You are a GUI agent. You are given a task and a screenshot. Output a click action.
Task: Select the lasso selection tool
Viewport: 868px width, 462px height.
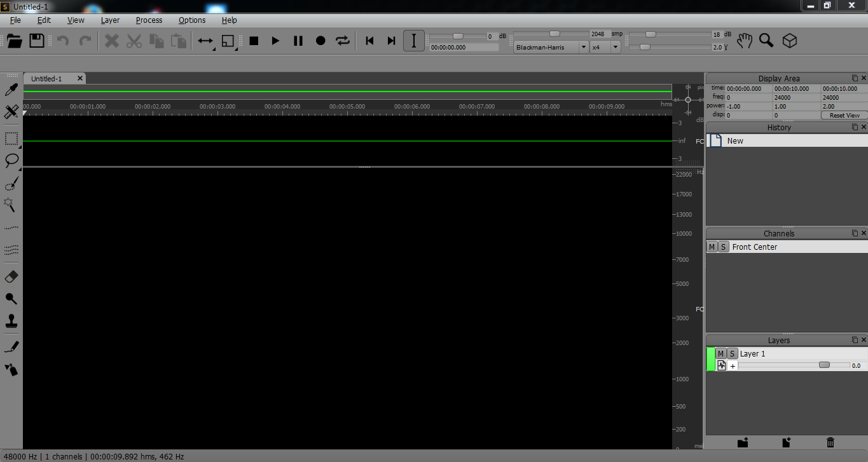pos(11,160)
